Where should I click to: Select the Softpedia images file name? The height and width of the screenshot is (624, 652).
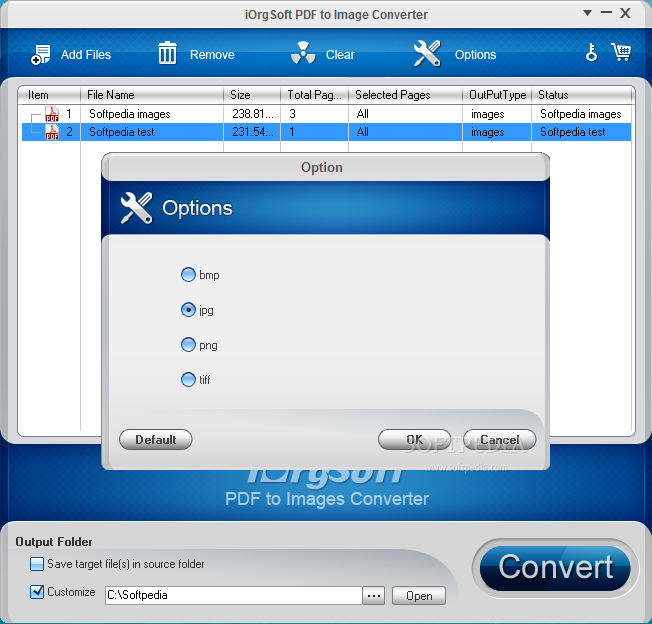130,114
